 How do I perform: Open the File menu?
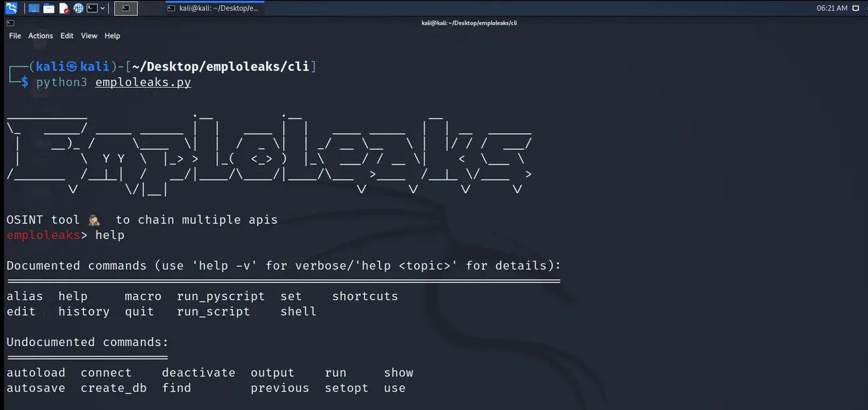click(x=14, y=35)
